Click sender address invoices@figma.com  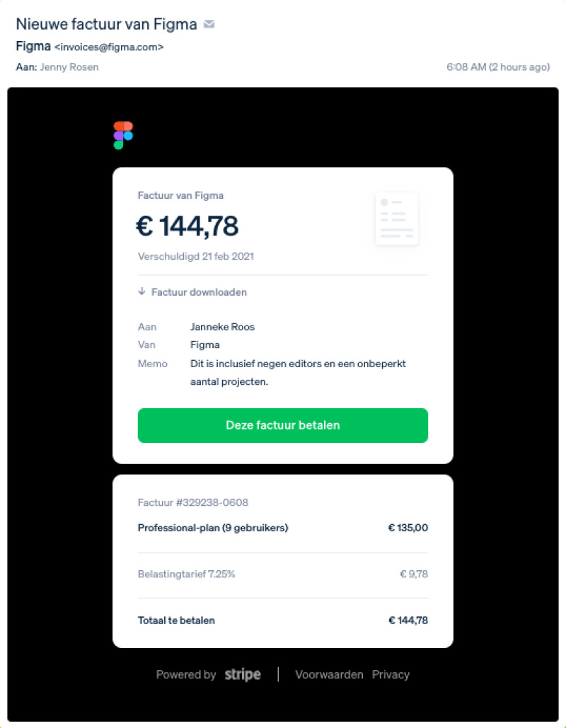click(109, 47)
